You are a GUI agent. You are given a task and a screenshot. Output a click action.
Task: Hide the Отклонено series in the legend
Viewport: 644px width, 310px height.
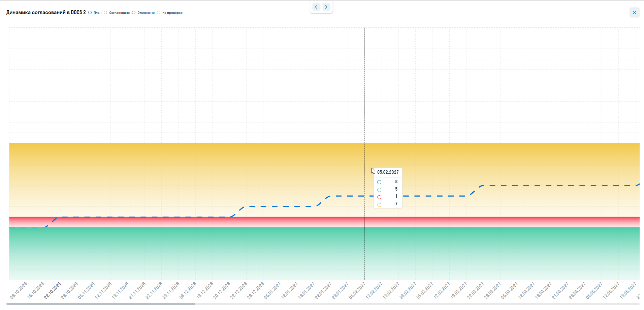[143, 13]
